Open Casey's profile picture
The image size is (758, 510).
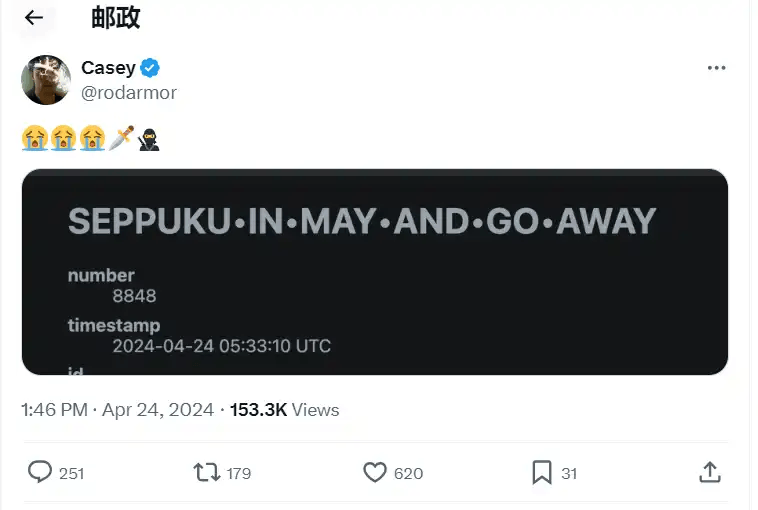pyautogui.click(x=45, y=79)
